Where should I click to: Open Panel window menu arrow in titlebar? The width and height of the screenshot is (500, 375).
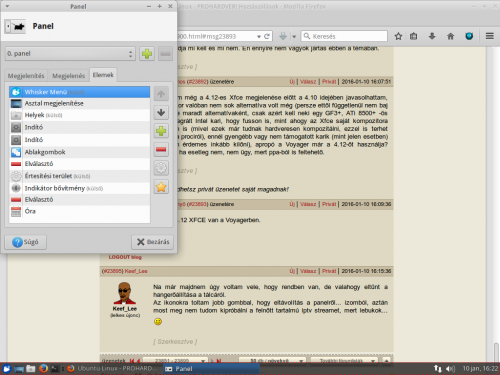point(7,6)
